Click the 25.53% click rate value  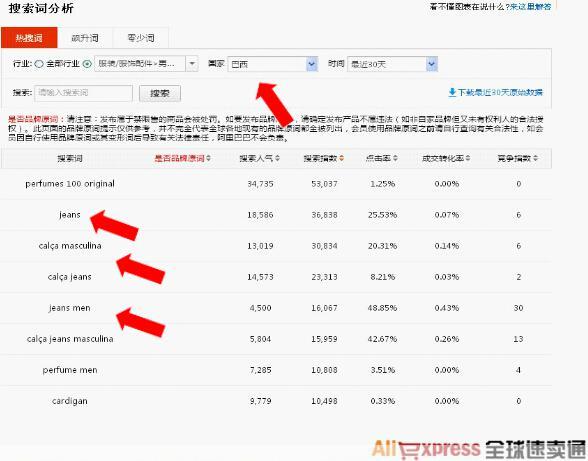[382, 215]
